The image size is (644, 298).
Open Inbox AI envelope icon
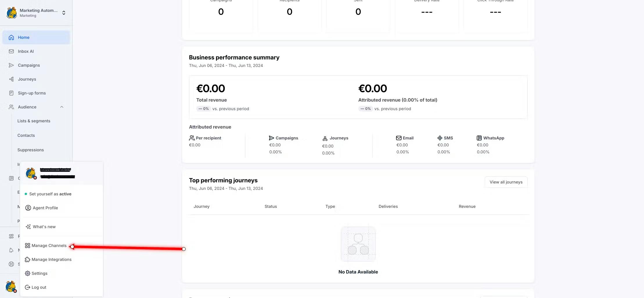click(11, 51)
